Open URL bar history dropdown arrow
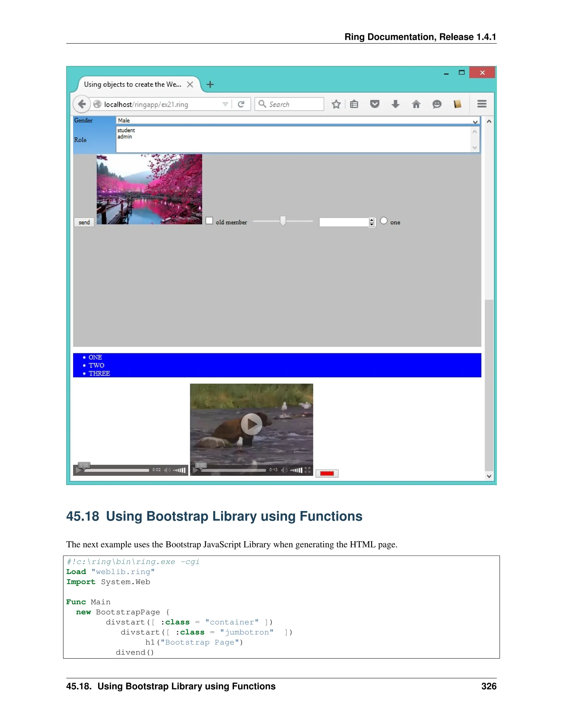 pos(225,104)
